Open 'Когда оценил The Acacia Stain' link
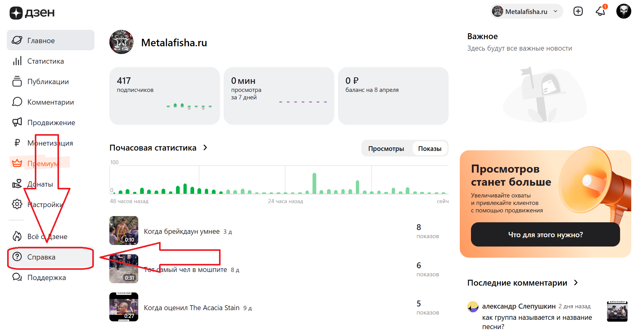Screen dimensions: 644x335 coord(192,308)
